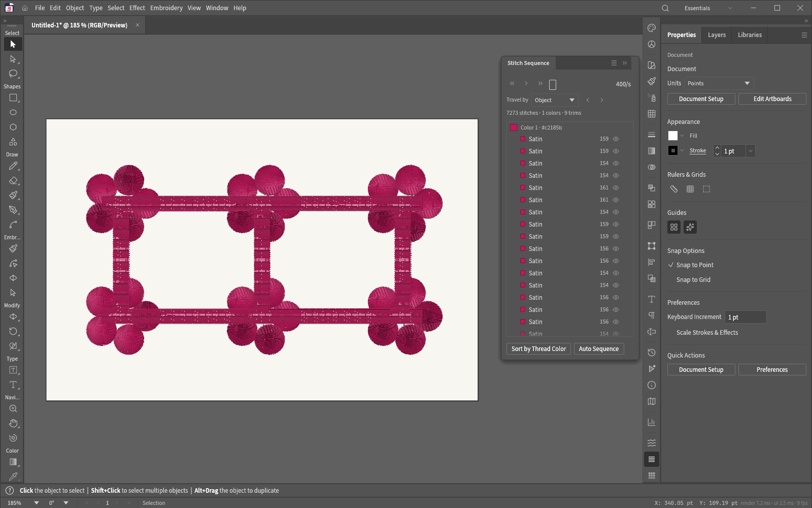Open the stroke weight dropdown arrow

751,151
